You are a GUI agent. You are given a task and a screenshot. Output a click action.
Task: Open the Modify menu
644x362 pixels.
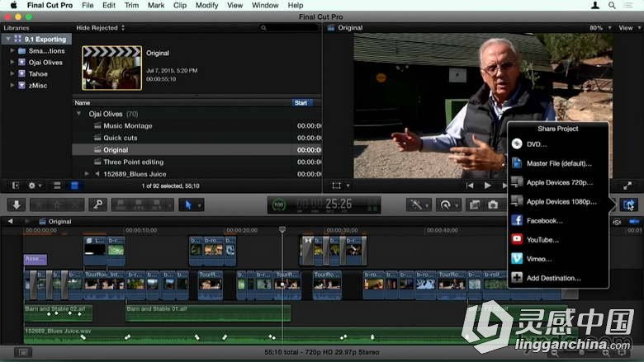pos(206,5)
